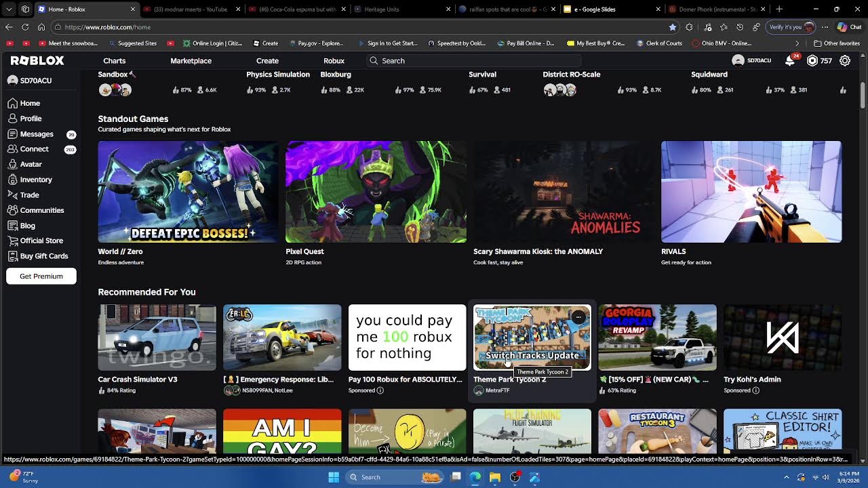Open a new browser tab
868x488 pixels.
779,9
